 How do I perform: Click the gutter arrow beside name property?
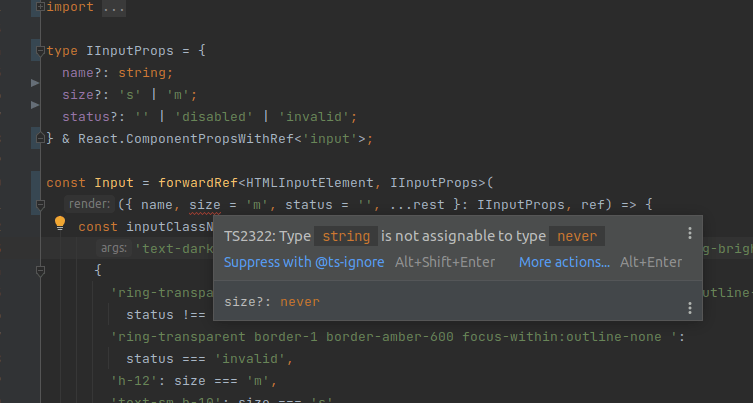pyautogui.click(x=35, y=83)
